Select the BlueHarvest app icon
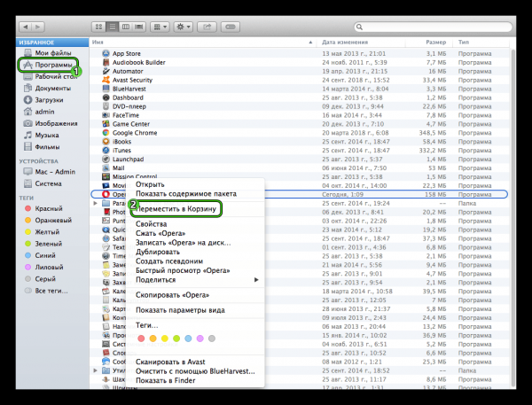The width and height of the screenshot is (532, 405). pos(106,89)
